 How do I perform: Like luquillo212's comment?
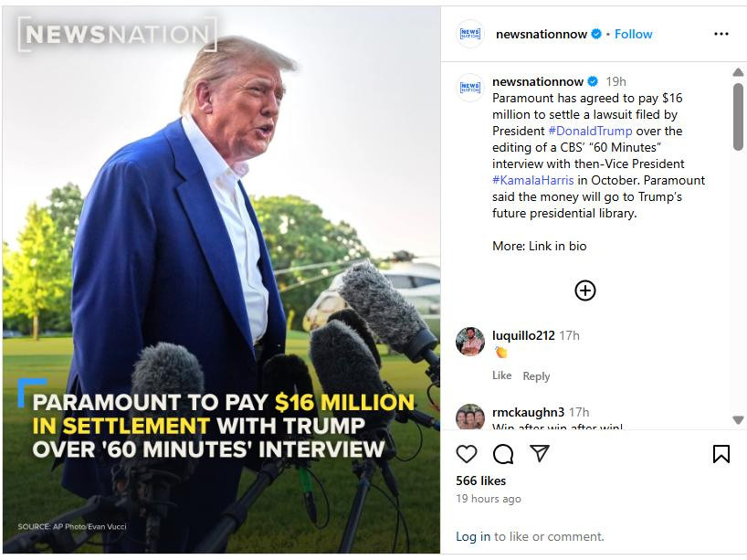(502, 375)
